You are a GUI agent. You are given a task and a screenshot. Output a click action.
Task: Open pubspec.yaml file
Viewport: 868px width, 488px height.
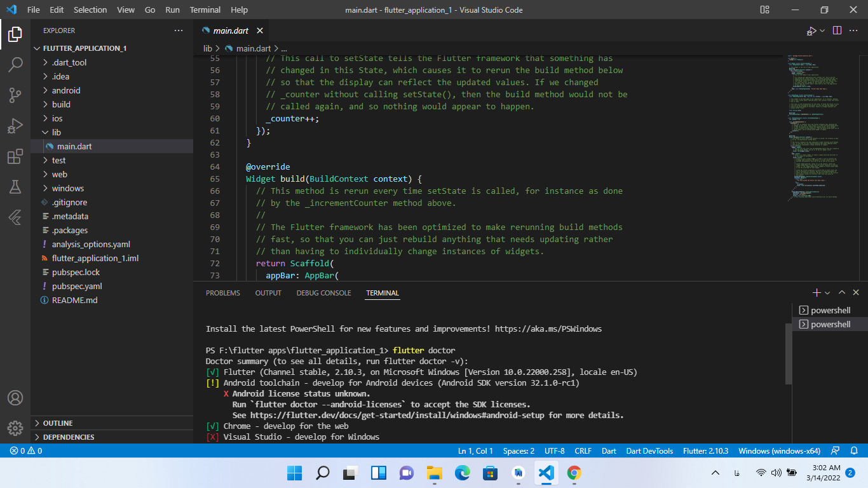coord(112,286)
